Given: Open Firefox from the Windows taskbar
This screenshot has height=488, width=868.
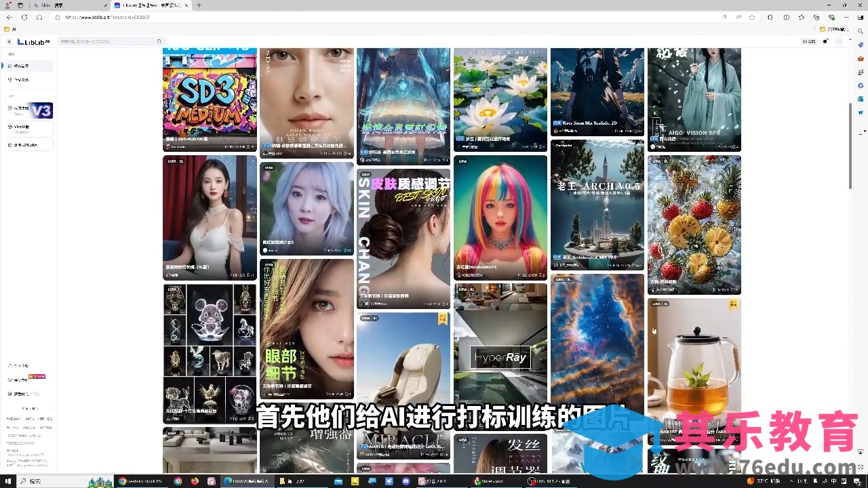Looking at the screenshot, I should (195, 481).
